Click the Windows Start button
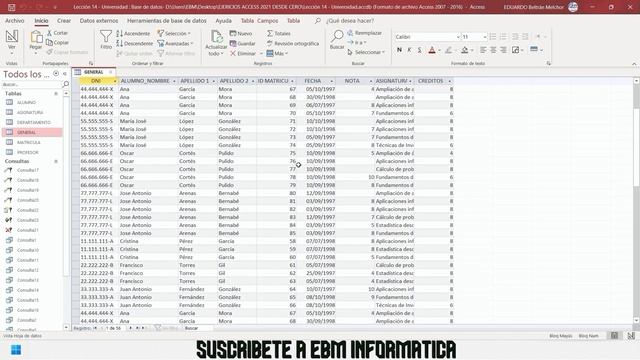 tap(16, 350)
